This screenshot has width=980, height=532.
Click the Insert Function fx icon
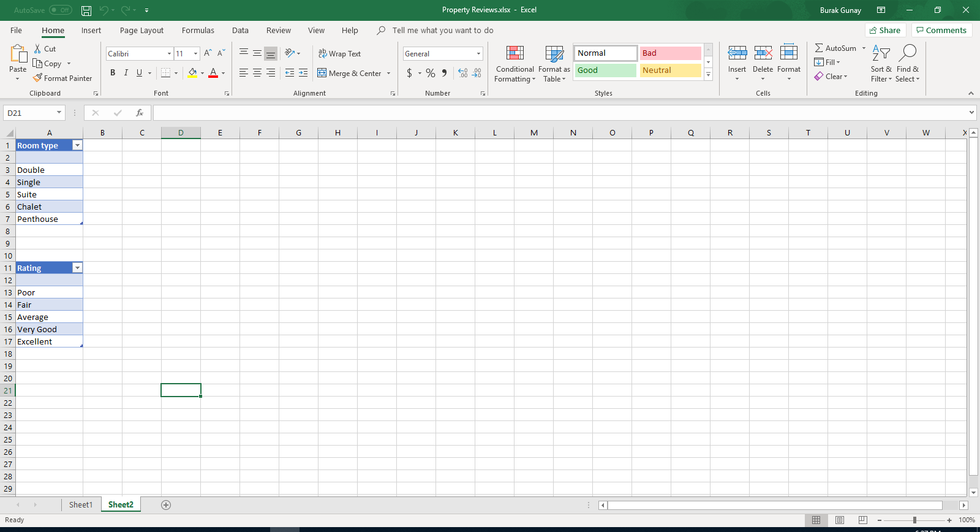pyautogui.click(x=140, y=113)
